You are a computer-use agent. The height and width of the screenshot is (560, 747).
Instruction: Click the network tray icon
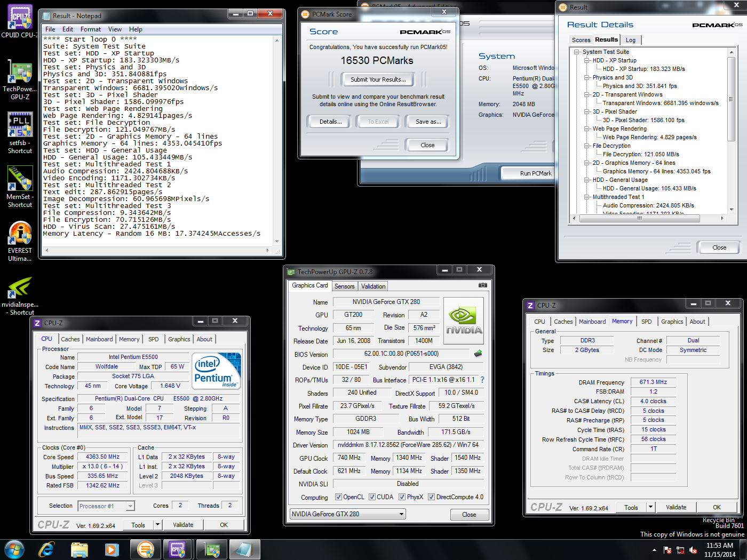(x=680, y=550)
